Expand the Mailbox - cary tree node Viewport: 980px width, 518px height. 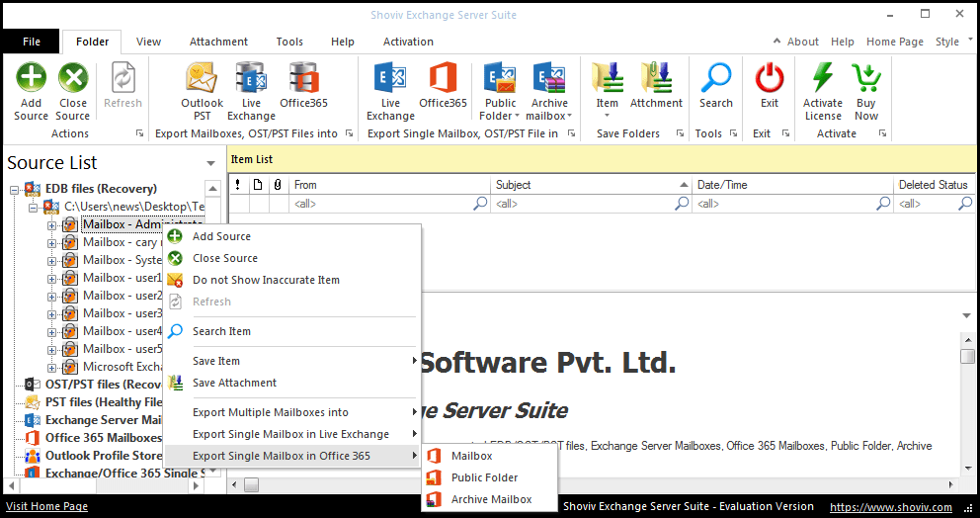[52, 243]
